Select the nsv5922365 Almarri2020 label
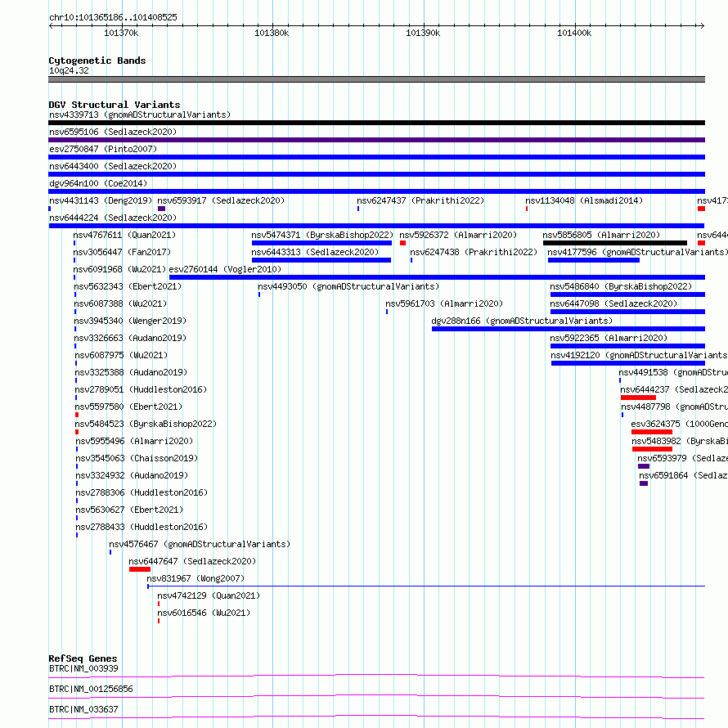Screen dimensions: 728x728 tap(609, 338)
